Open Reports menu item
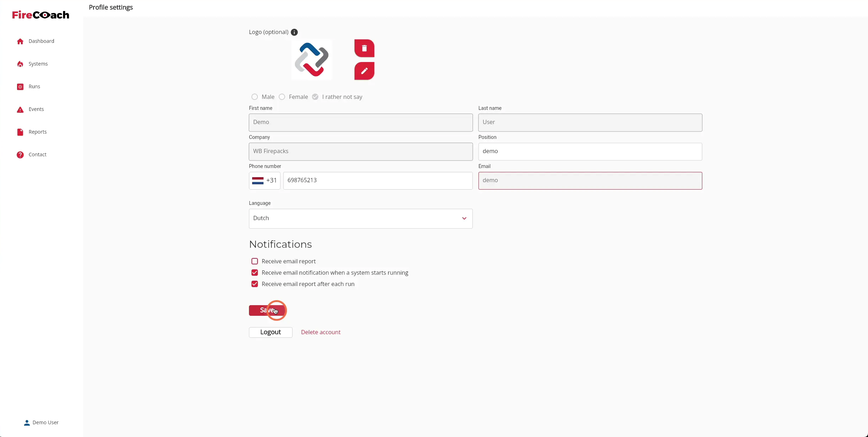Viewport: 868px width, 437px height. point(38,132)
